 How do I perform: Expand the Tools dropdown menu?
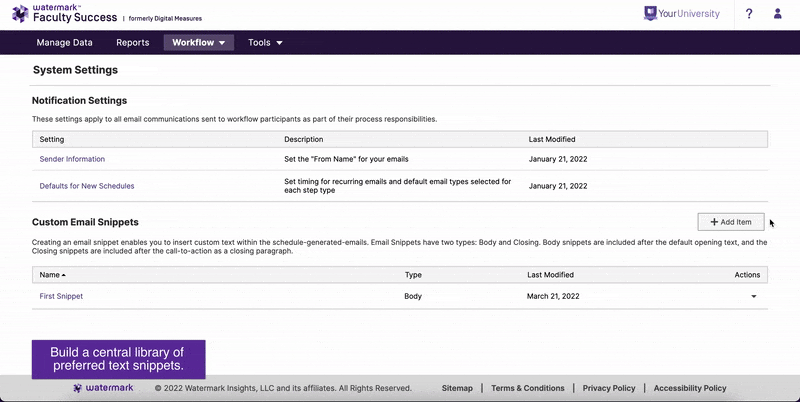click(x=265, y=43)
